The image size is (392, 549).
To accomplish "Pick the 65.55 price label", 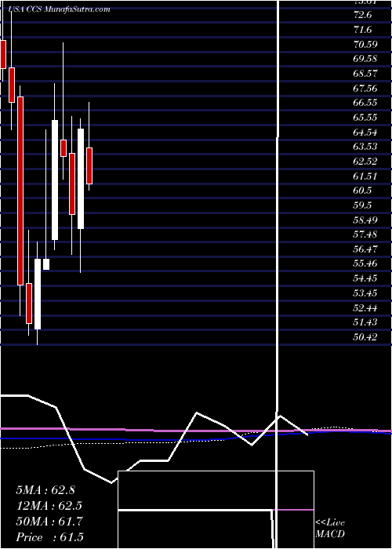I will [x=365, y=118].
